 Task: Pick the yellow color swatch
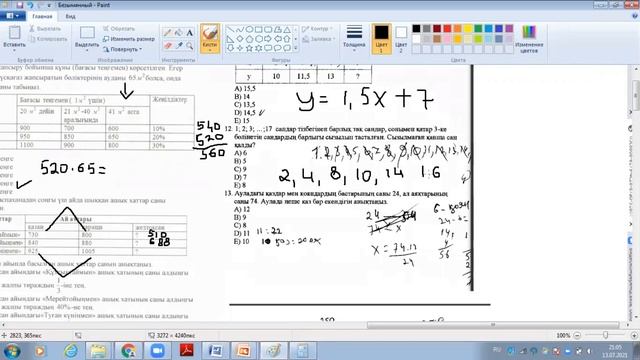(x=468, y=29)
